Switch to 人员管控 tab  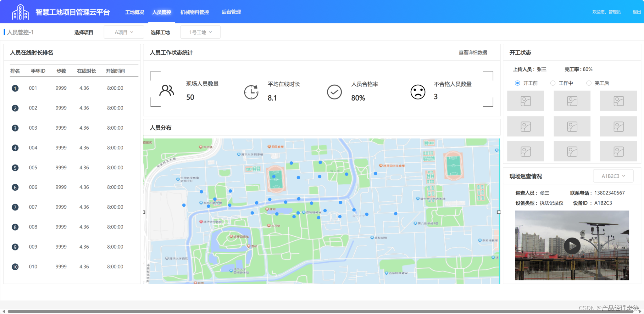162,12
